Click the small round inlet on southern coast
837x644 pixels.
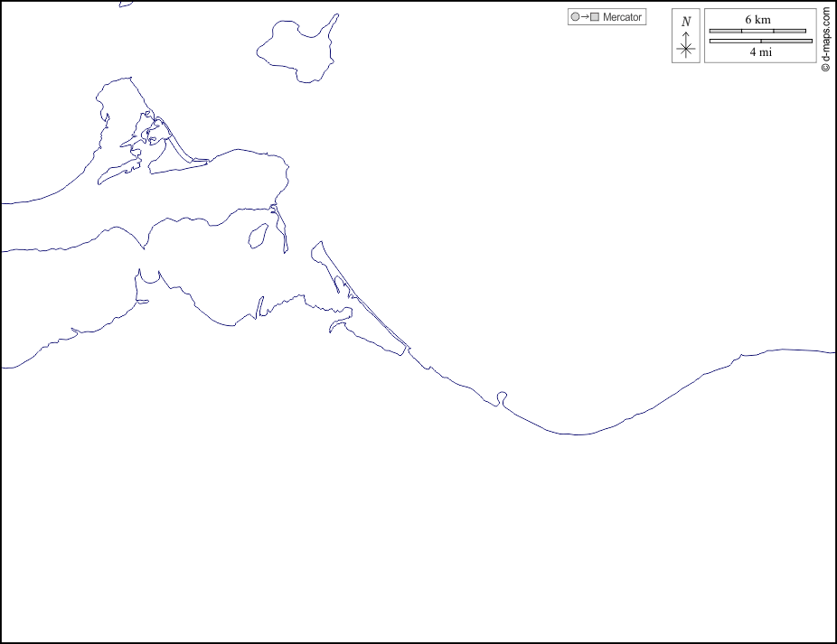(x=503, y=397)
